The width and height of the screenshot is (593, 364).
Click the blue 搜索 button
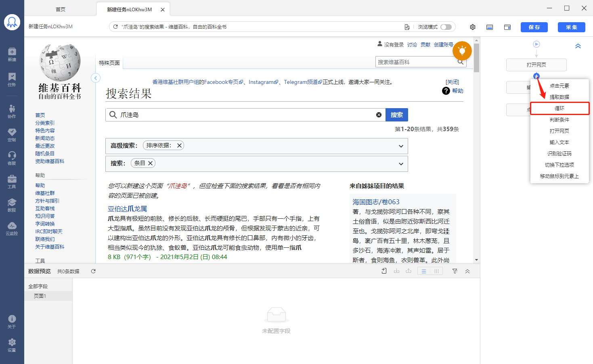pos(397,115)
